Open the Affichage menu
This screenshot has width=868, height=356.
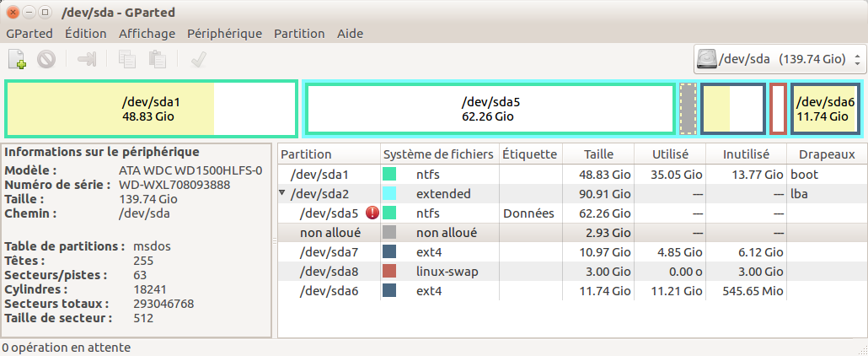click(147, 34)
